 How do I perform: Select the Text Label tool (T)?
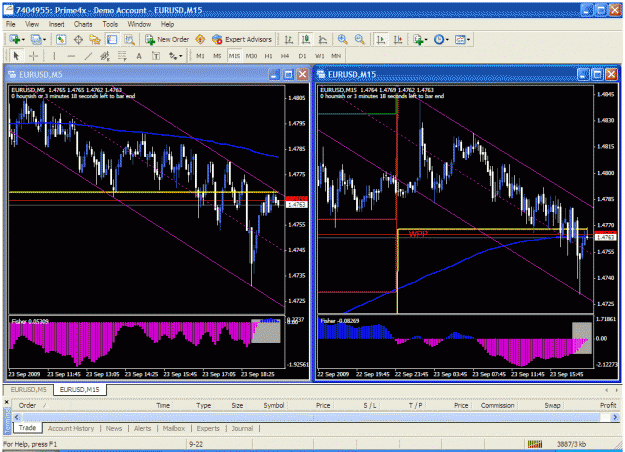pyautogui.click(x=156, y=56)
